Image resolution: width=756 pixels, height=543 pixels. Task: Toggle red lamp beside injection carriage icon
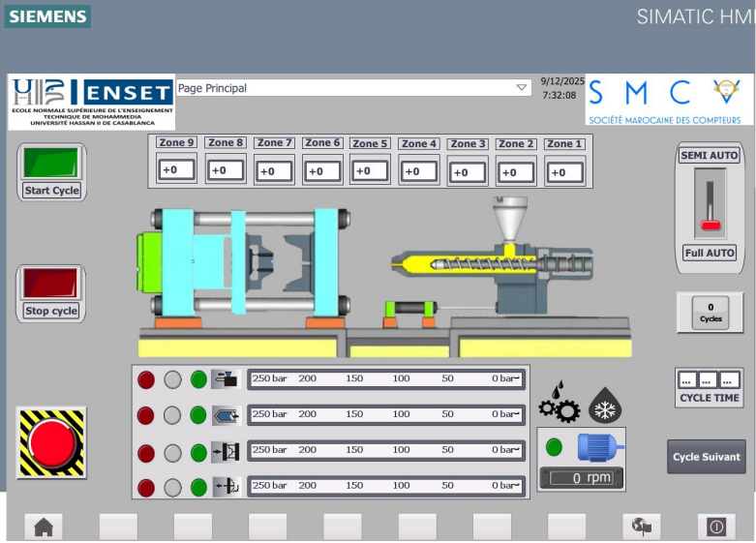tap(146, 379)
